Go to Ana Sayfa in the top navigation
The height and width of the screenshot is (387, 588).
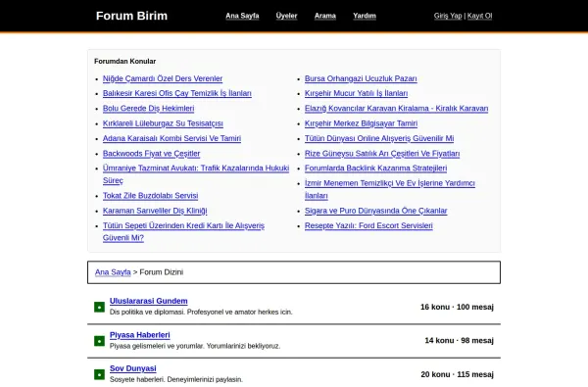[242, 16]
